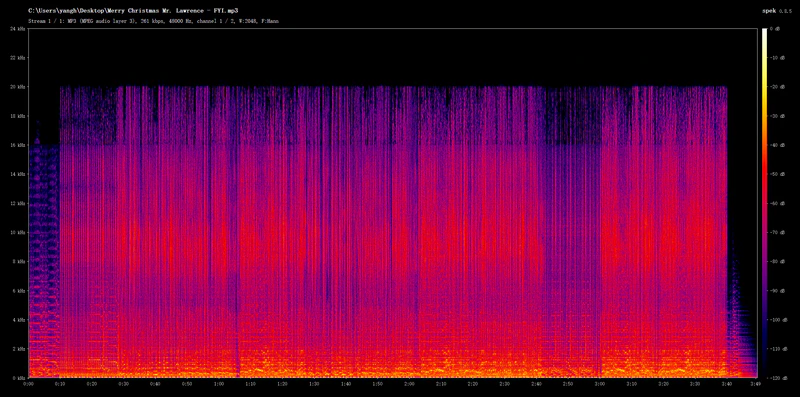
Task: Click the 2:10 time axis label
Action: pos(442,383)
